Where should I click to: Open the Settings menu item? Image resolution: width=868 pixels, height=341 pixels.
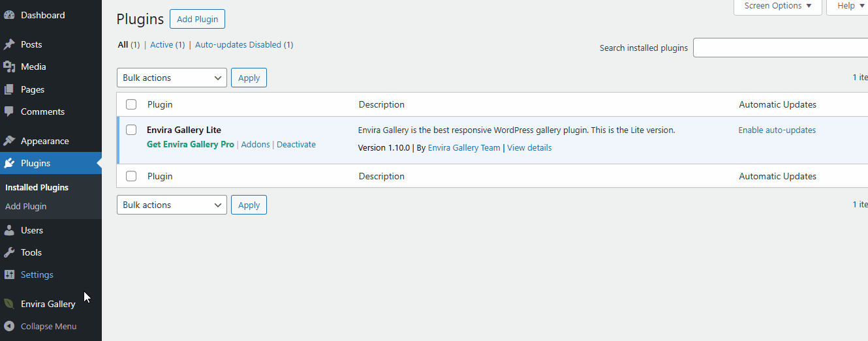pos(37,274)
